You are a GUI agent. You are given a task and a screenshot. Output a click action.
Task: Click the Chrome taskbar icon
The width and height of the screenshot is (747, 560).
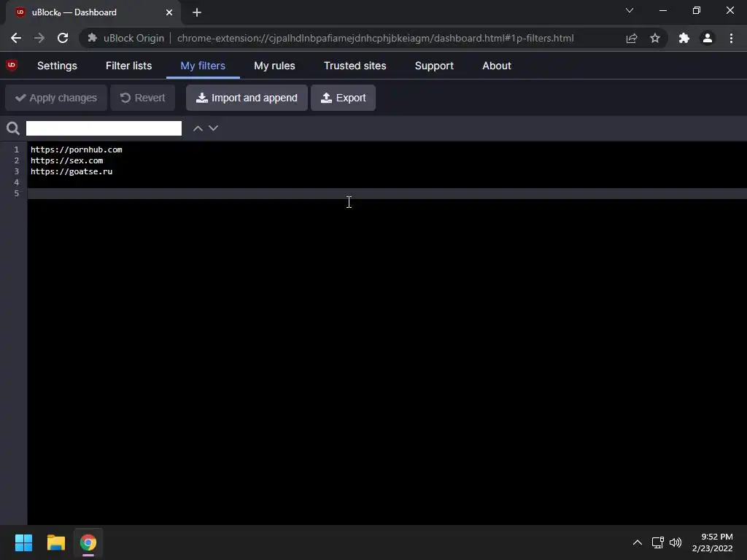(x=88, y=542)
